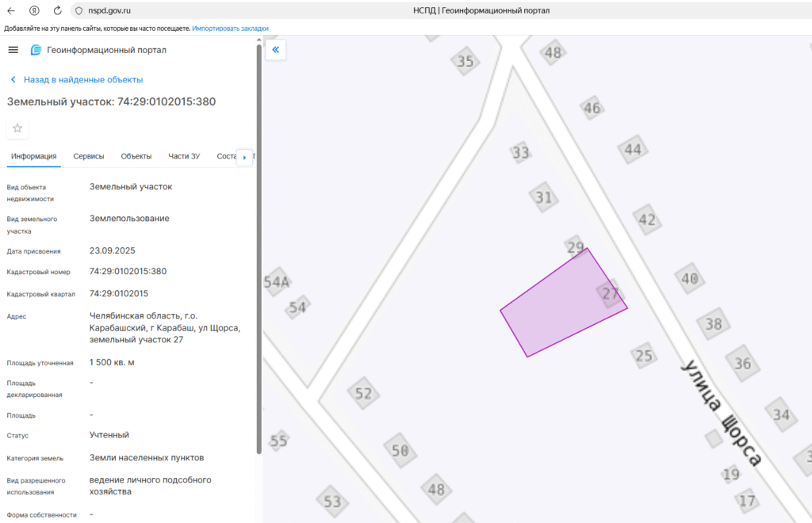Click building 50 on the map
Viewport: 812px width, 523px height.
pyautogui.click(x=400, y=451)
